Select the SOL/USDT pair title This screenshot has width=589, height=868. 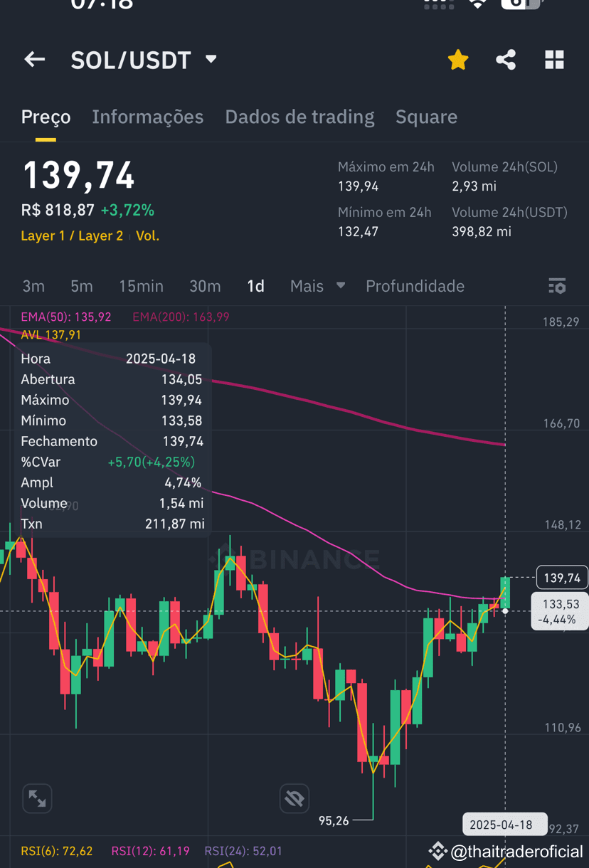131,60
